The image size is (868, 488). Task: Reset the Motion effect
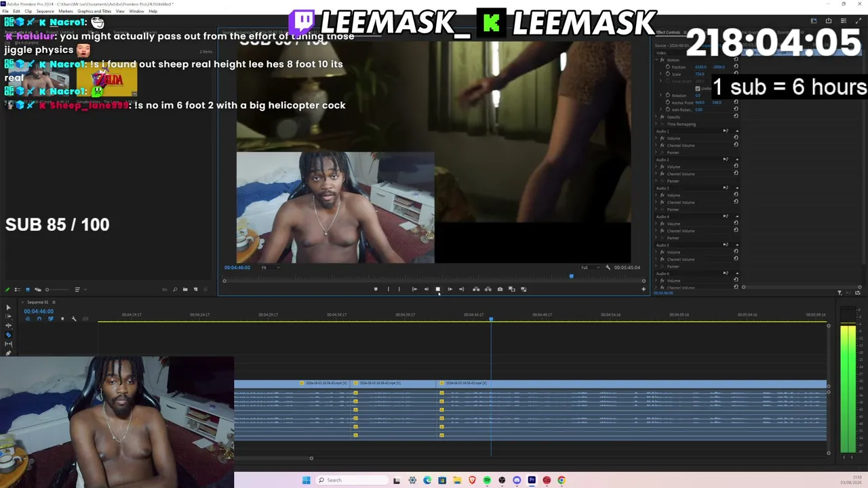coord(736,60)
